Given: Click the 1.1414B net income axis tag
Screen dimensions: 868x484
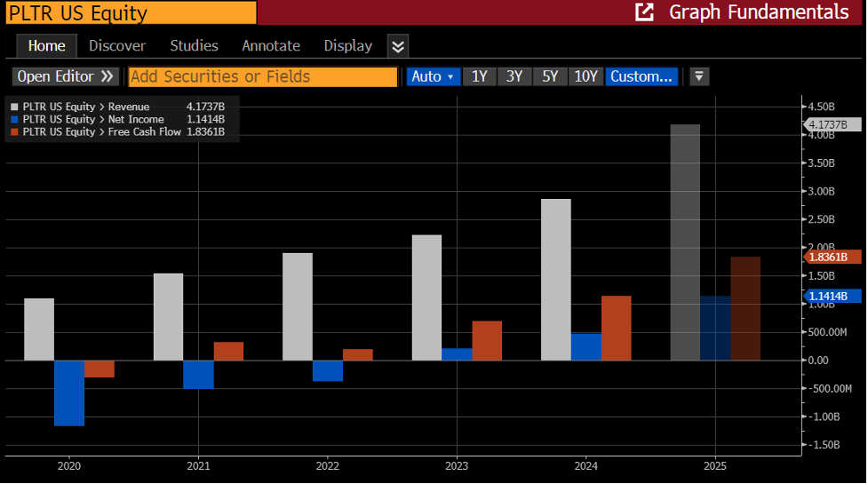Looking at the screenshot, I should point(832,296).
